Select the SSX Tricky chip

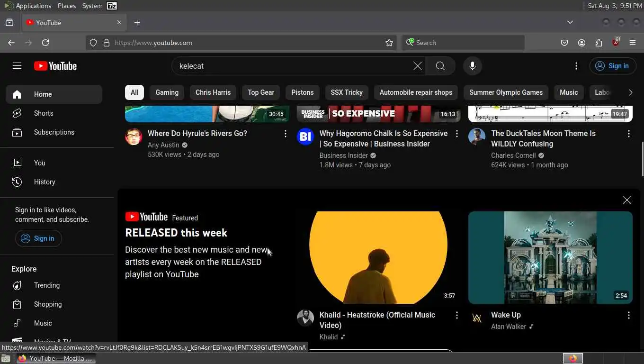[347, 92]
